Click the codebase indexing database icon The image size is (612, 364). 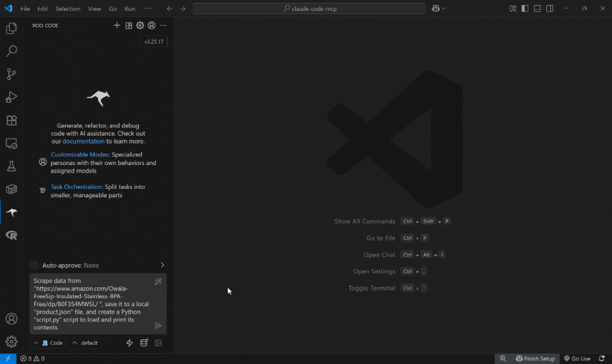pyautogui.click(x=143, y=343)
